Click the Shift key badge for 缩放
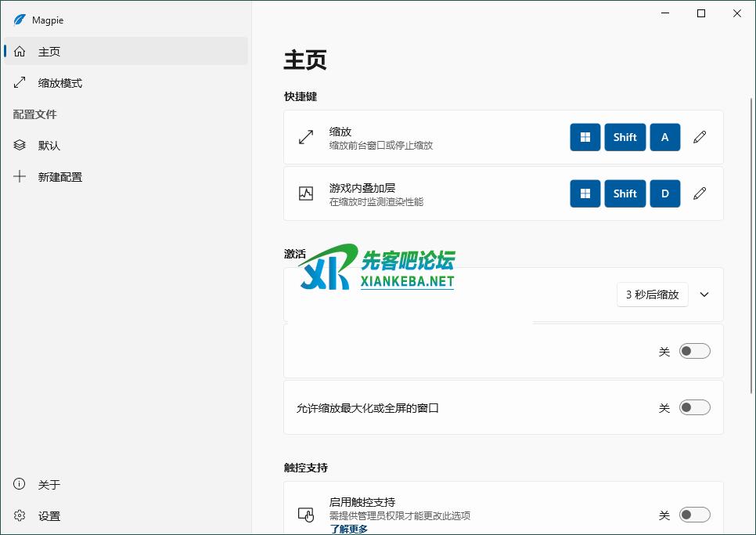This screenshot has height=535, width=756. pyautogui.click(x=625, y=137)
